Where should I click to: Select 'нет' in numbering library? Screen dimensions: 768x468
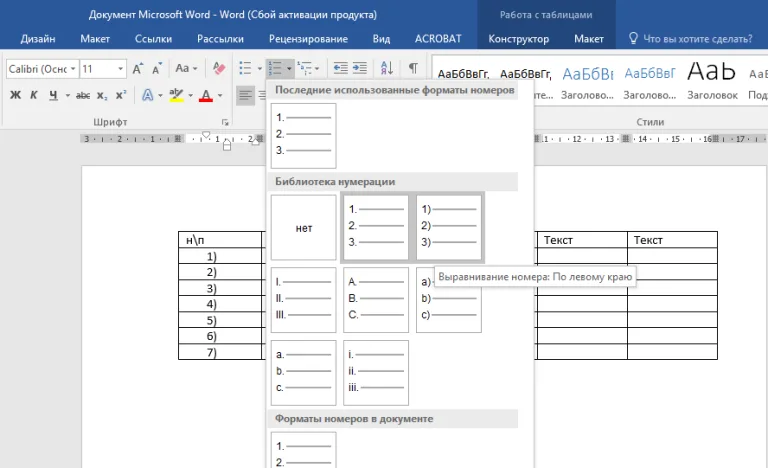(304, 227)
